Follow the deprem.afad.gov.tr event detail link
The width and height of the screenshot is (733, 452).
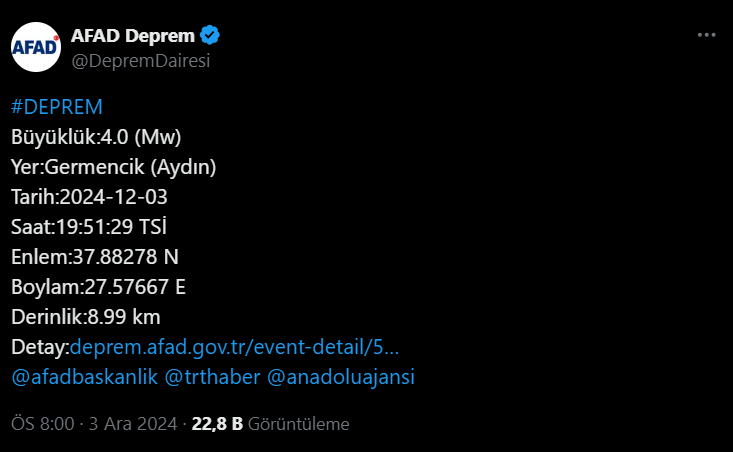[x=234, y=347]
